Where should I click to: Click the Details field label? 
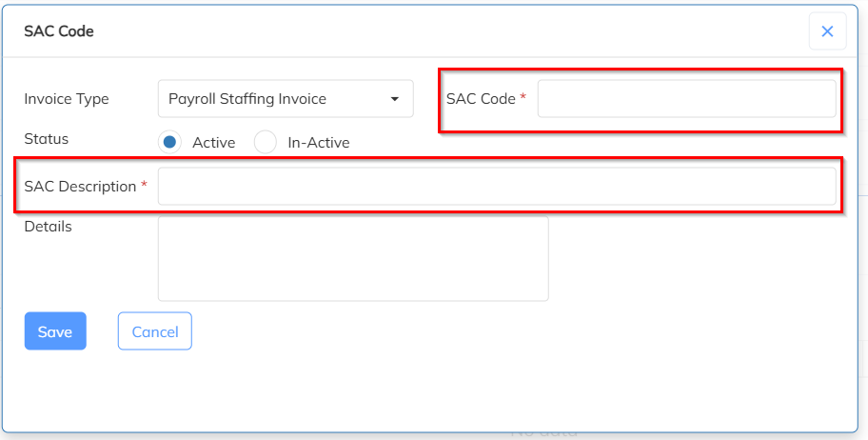49,227
